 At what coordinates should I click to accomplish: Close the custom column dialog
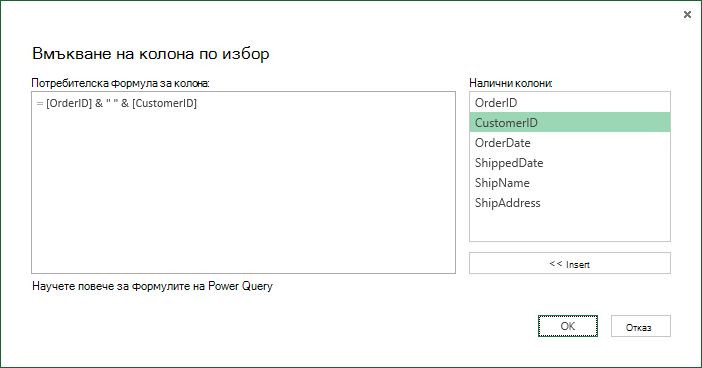click(687, 15)
